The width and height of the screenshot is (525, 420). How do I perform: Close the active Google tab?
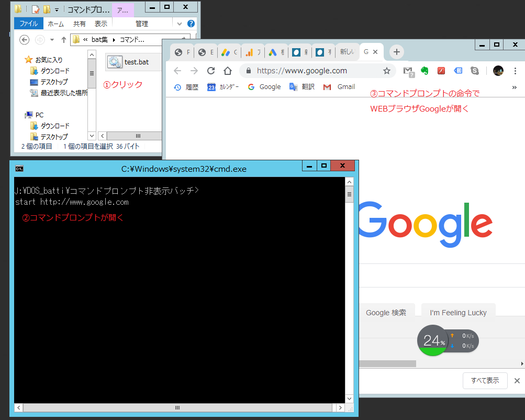coord(375,52)
